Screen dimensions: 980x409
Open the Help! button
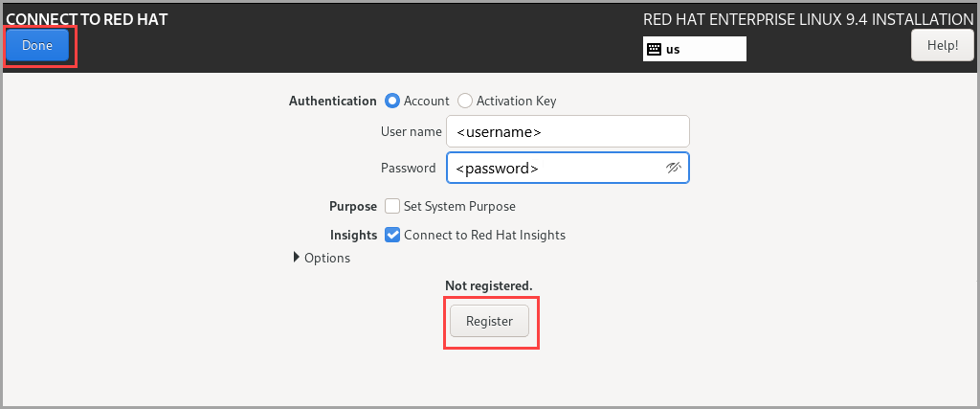click(943, 45)
